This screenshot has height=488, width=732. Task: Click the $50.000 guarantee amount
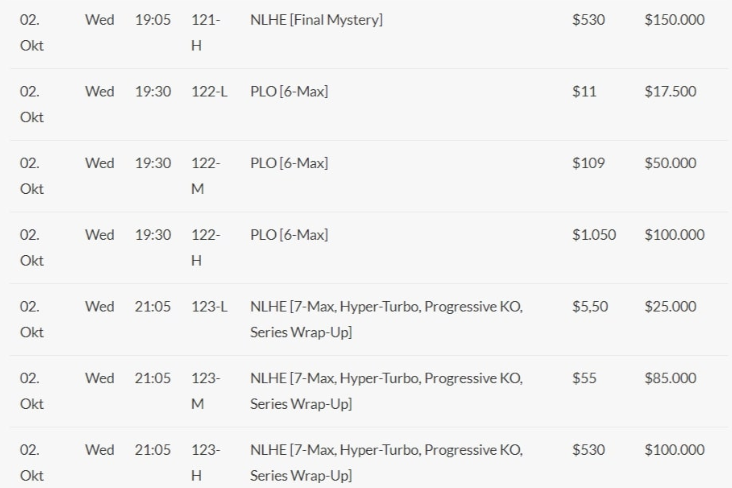pos(670,163)
